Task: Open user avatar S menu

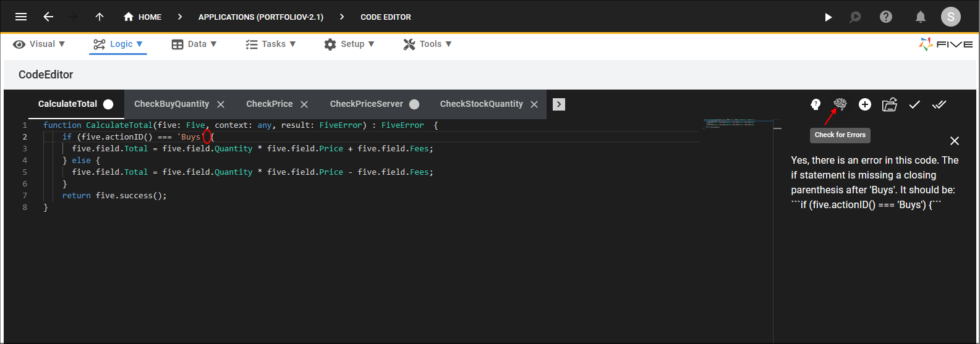Action: (950, 17)
